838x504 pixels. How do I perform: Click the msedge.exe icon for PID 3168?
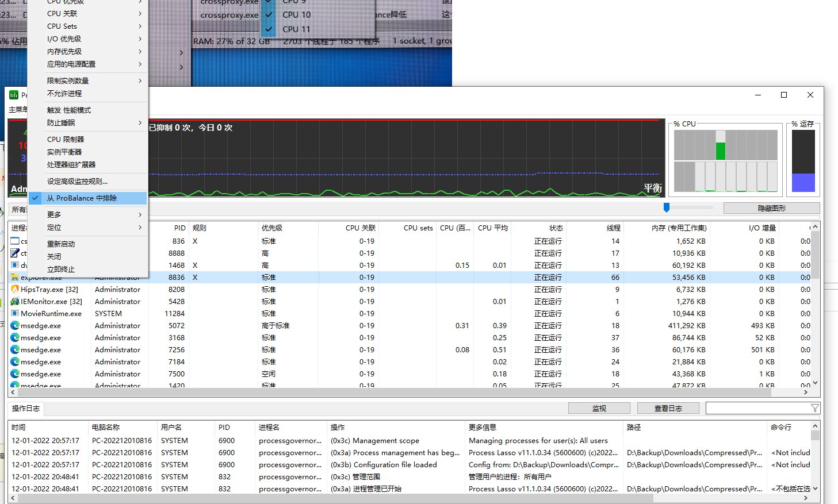(15, 337)
